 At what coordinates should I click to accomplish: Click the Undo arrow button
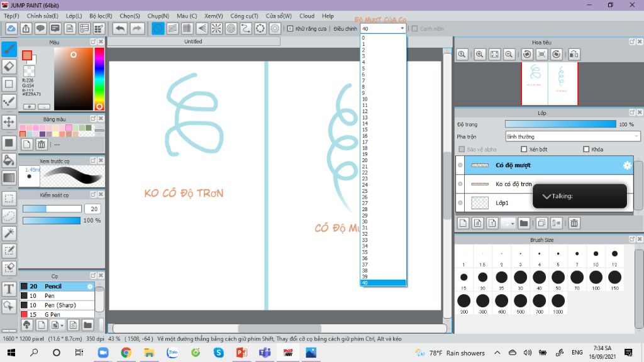pos(120,29)
